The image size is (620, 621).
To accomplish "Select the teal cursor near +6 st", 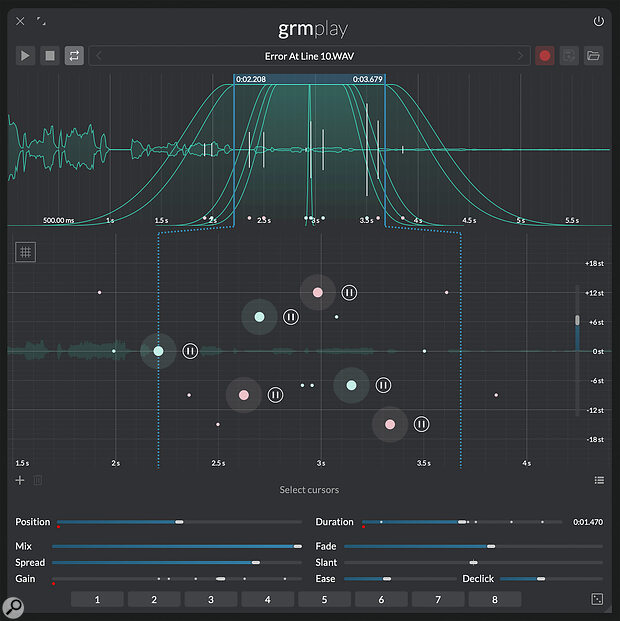I will click(259, 317).
